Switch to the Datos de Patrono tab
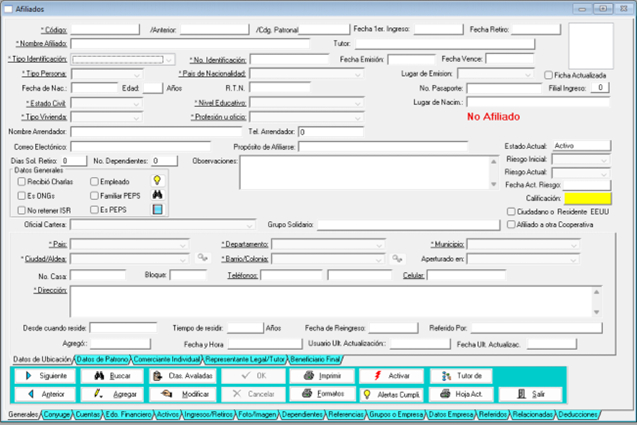This screenshot has width=637, height=425. pos(102,358)
